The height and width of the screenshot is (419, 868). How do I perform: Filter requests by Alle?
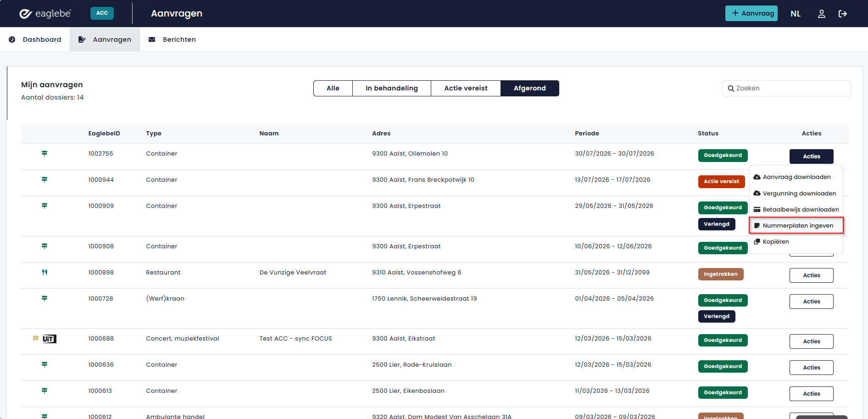click(x=333, y=88)
